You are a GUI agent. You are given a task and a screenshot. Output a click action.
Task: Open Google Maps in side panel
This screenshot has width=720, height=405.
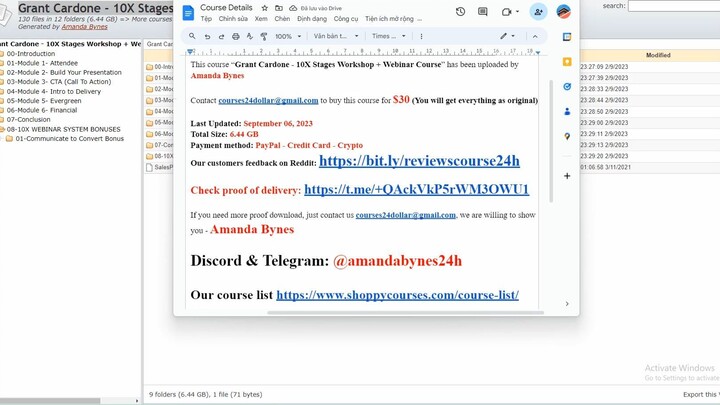coord(567,137)
